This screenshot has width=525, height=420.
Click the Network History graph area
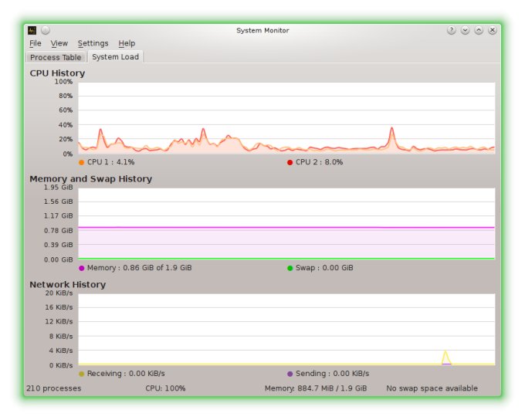pos(286,329)
